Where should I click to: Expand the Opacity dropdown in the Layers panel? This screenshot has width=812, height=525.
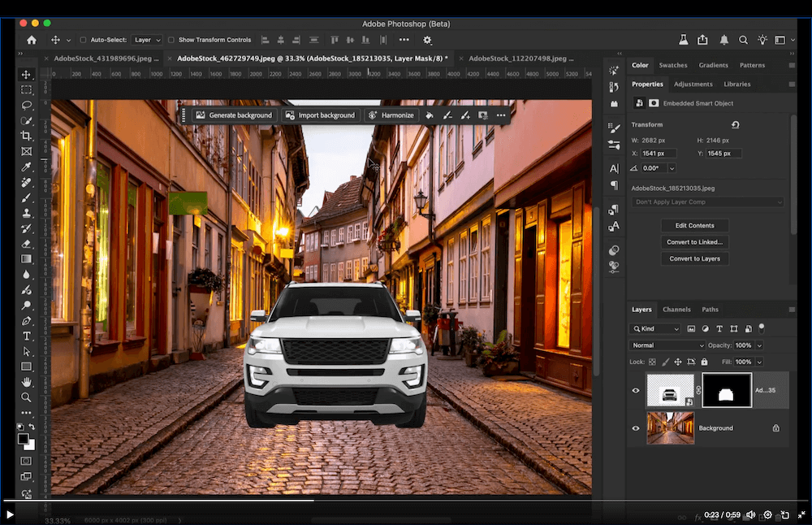pos(759,345)
